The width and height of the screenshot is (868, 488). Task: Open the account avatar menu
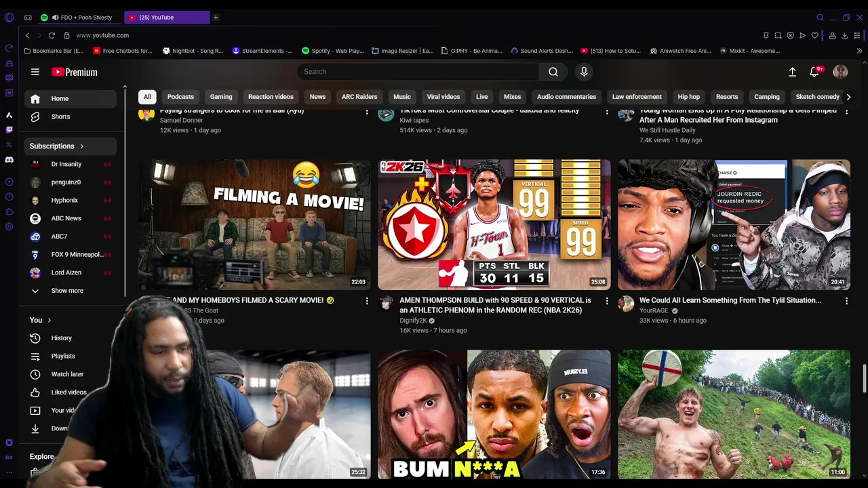pyautogui.click(x=840, y=72)
